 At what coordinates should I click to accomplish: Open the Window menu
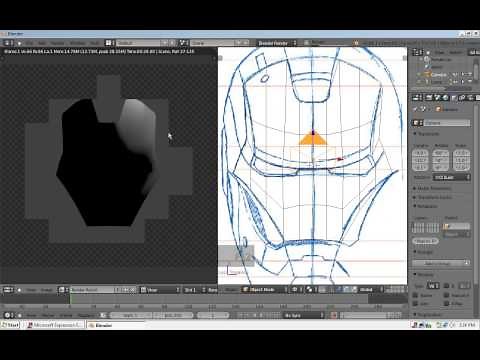tap(77, 43)
